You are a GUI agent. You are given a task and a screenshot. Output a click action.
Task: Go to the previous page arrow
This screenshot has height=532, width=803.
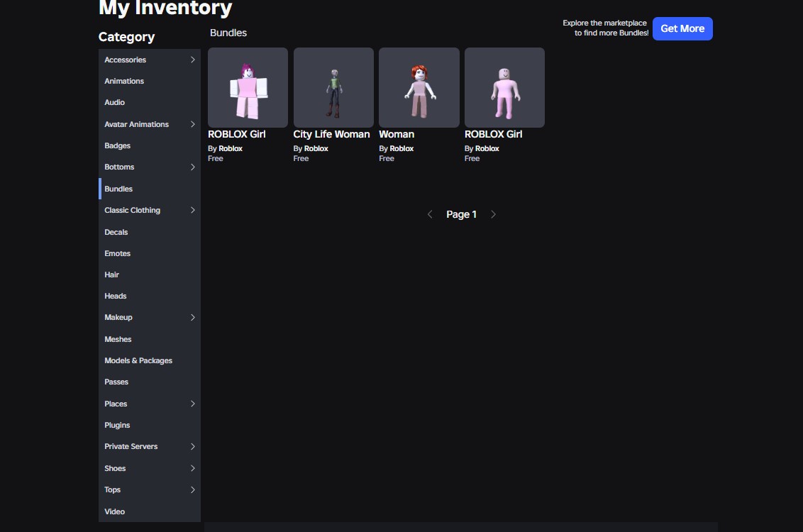(x=430, y=214)
